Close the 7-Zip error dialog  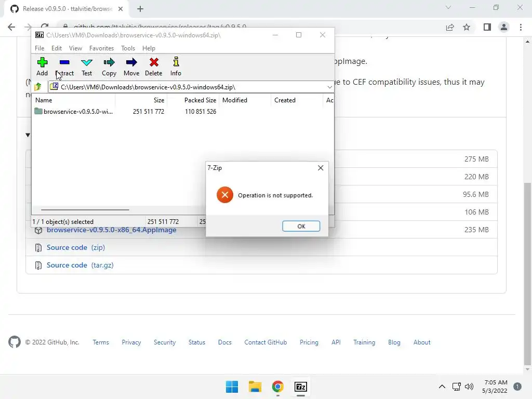(321, 168)
